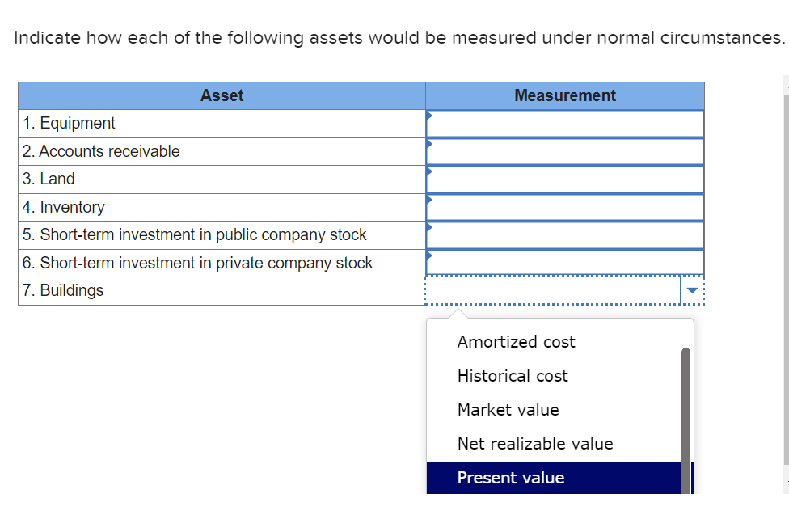Open the Land measurement dropdown
The image size is (789, 532).
(564, 179)
